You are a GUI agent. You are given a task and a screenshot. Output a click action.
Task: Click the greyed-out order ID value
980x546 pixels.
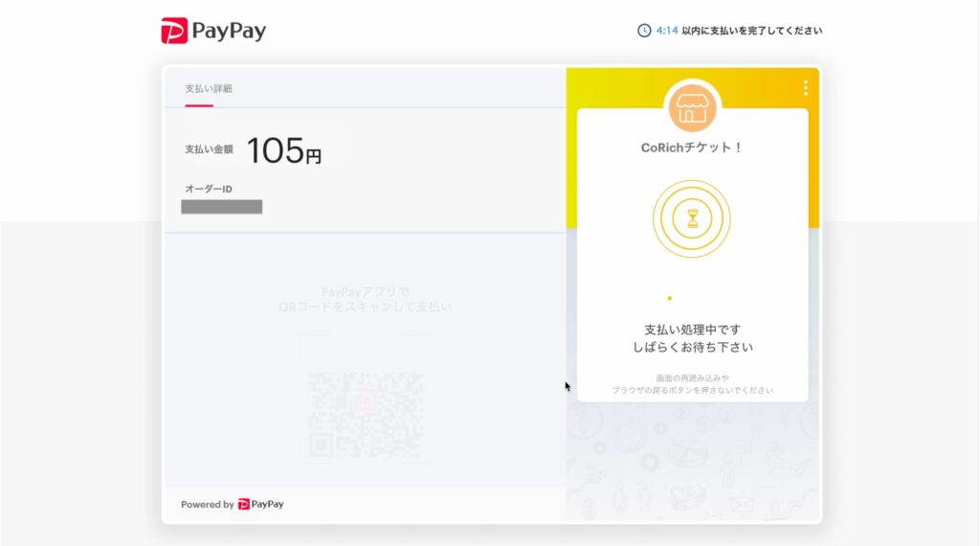(222, 207)
